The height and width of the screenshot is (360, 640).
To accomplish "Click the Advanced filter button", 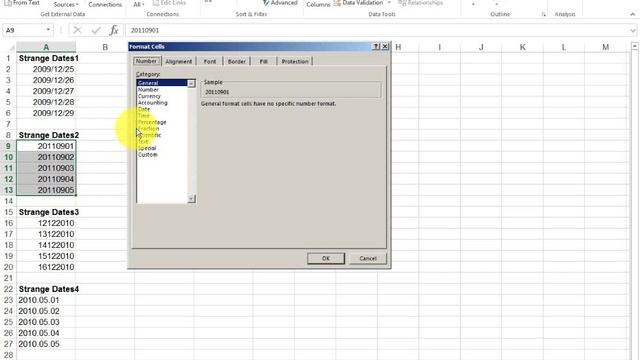I will pyautogui.click(x=280, y=3).
